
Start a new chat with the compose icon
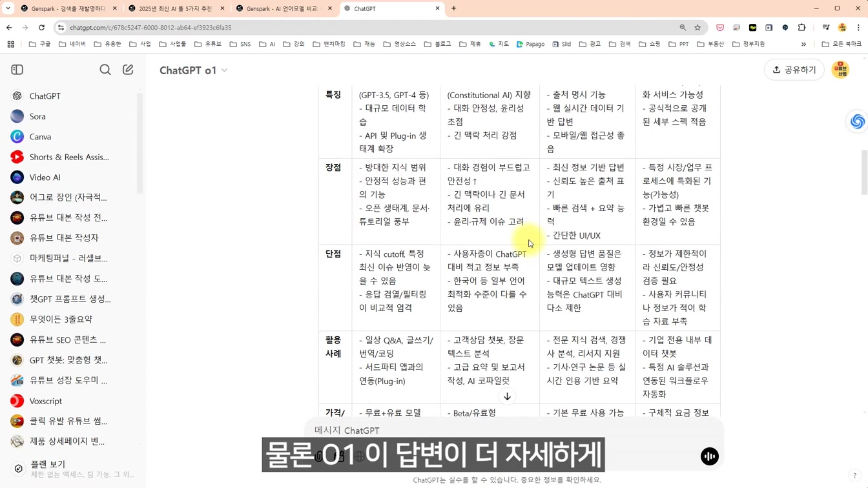click(128, 70)
